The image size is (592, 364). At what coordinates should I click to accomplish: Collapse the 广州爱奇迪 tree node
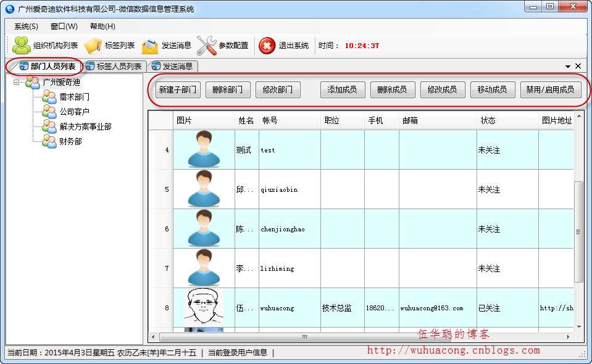tap(16, 82)
